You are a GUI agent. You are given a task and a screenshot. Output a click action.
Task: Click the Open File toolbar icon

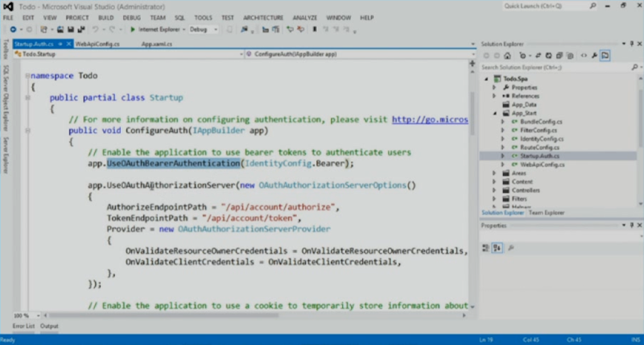tap(60, 30)
